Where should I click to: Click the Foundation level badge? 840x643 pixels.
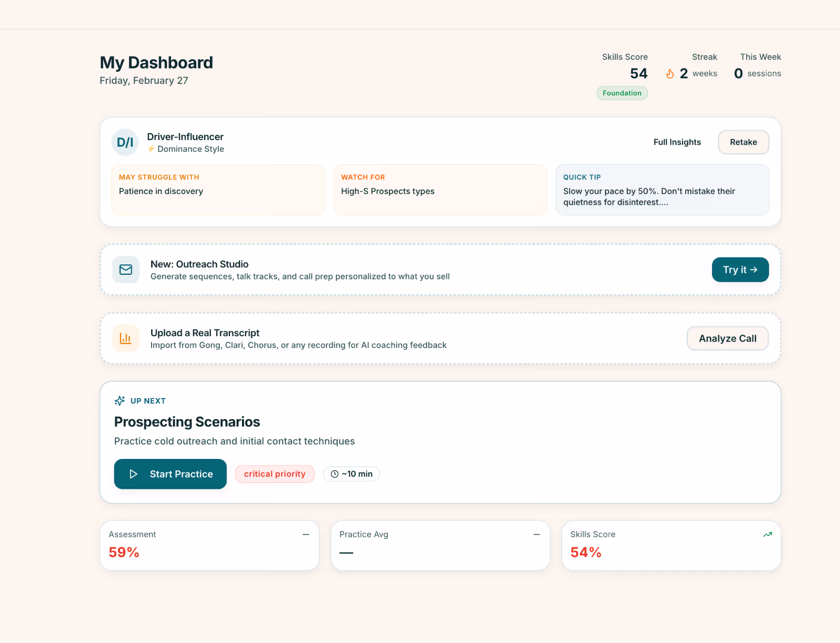click(x=622, y=93)
